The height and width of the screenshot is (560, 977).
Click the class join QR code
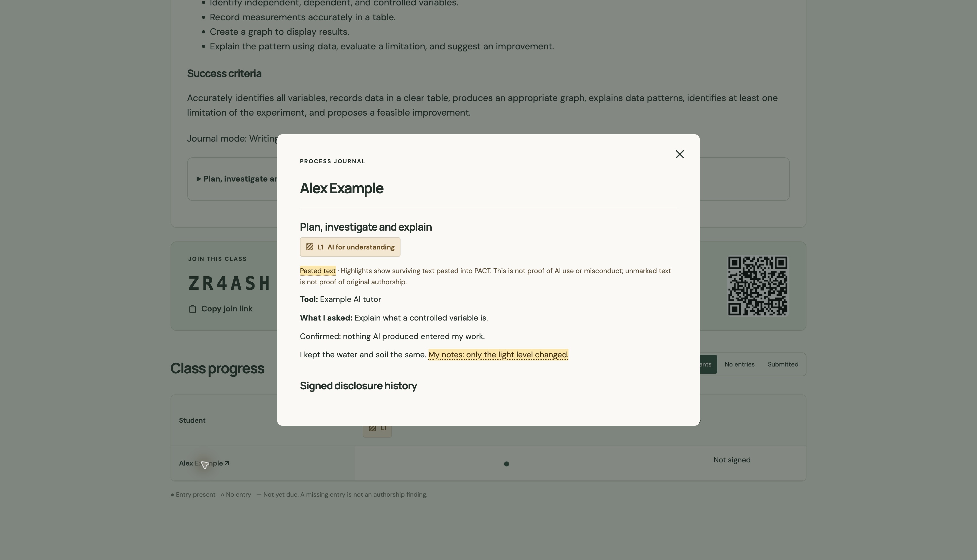[758, 286]
